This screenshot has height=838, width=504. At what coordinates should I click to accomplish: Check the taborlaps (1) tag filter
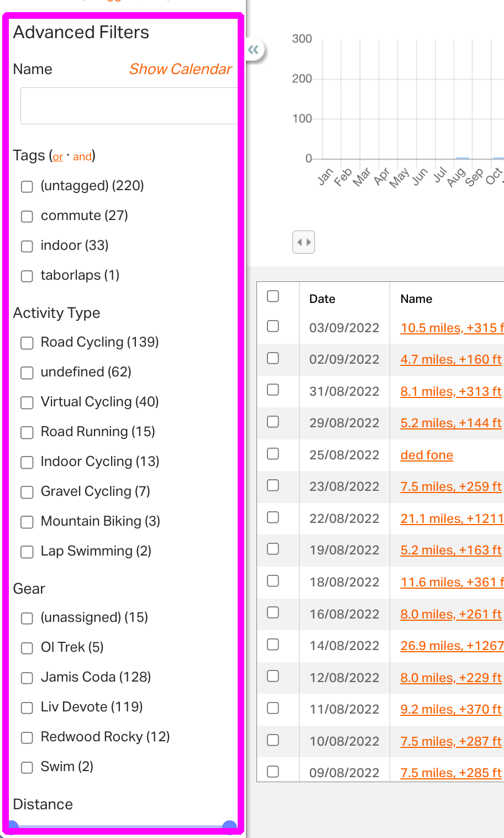(x=27, y=276)
